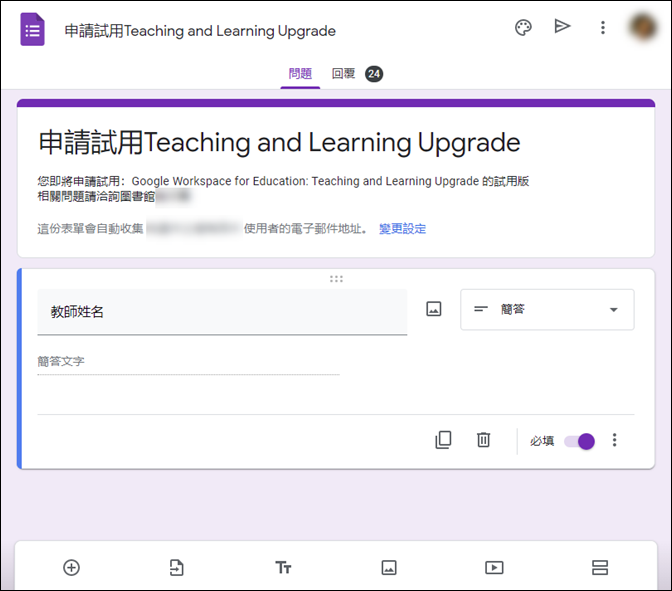The height and width of the screenshot is (591, 672).
Task: Edit the form title heading
Action: point(279,142)
